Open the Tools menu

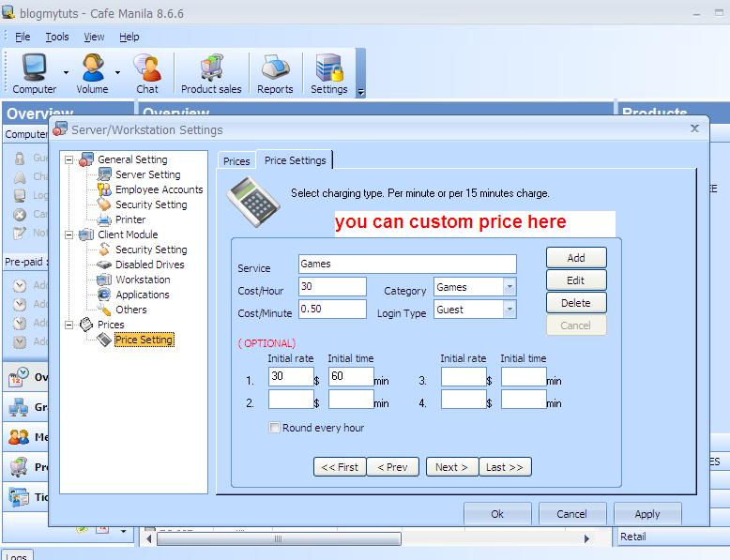(57, 37)
